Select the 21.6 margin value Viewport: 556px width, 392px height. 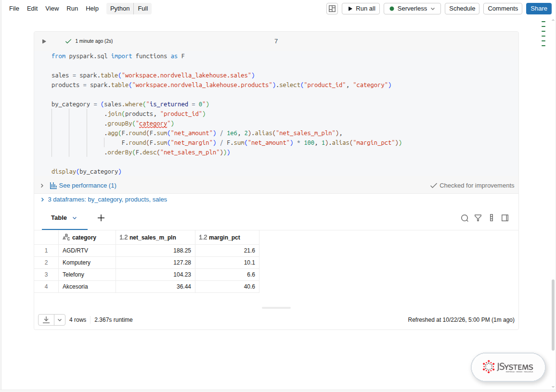coord(227,251)
